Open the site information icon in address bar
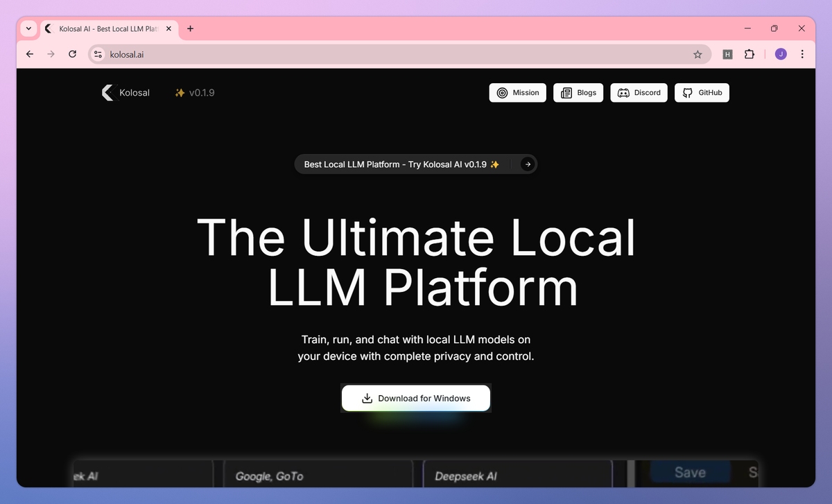Viewport: 832px width, 504px height. (98, 54)
